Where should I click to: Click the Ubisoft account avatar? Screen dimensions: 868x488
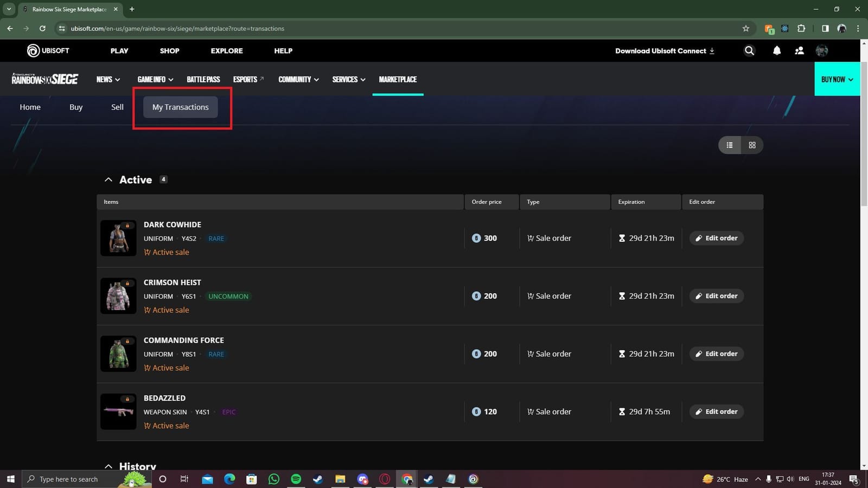click(821, 50)
